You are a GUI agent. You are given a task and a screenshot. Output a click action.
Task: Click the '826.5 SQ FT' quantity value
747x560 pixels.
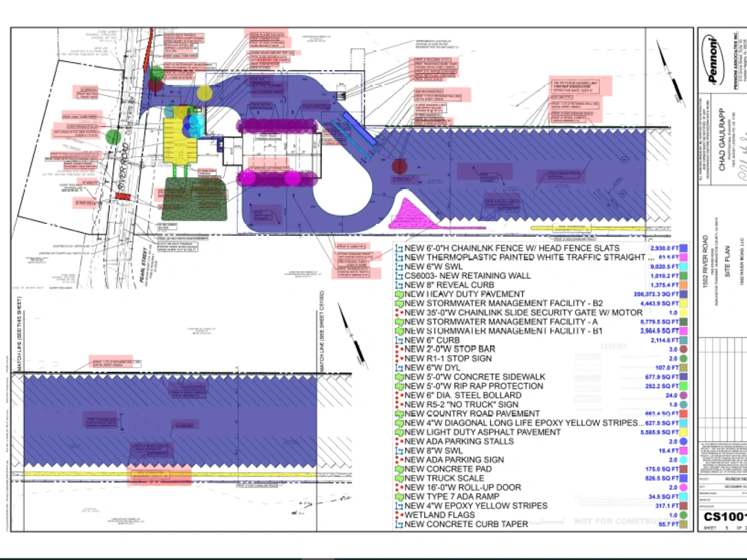click(662, 478)
